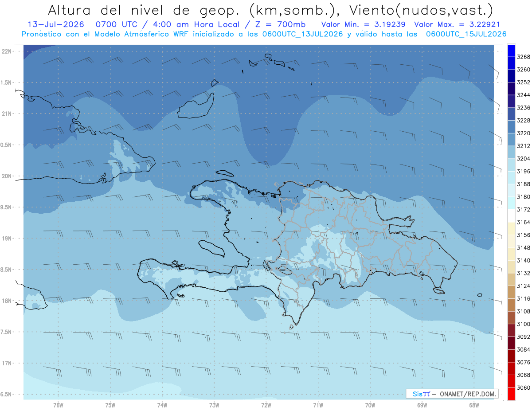Click the '73W' longitude label
Screen dimensions: 532x411
tap(214, 405)
